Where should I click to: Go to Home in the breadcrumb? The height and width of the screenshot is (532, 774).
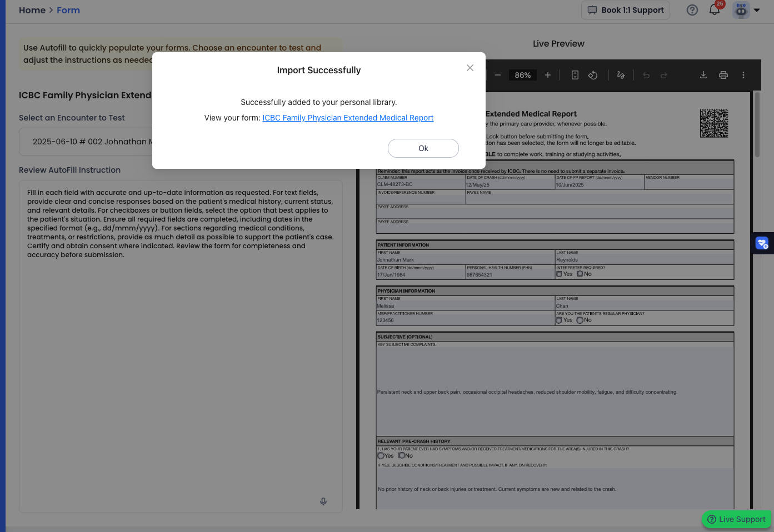(32, 10)
